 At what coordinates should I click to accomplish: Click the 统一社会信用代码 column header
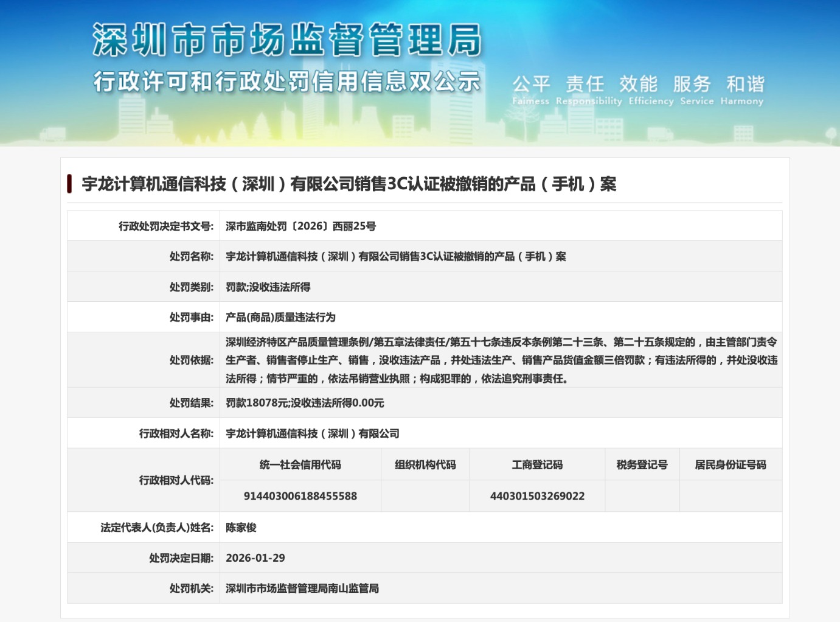pyautogui.click(x=300, y=465)
